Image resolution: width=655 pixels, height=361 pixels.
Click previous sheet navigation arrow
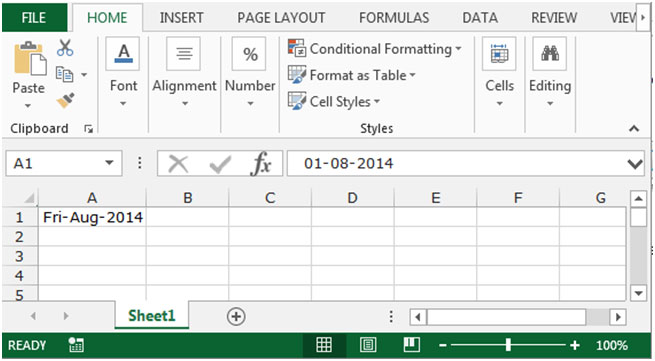click(33, 316)
